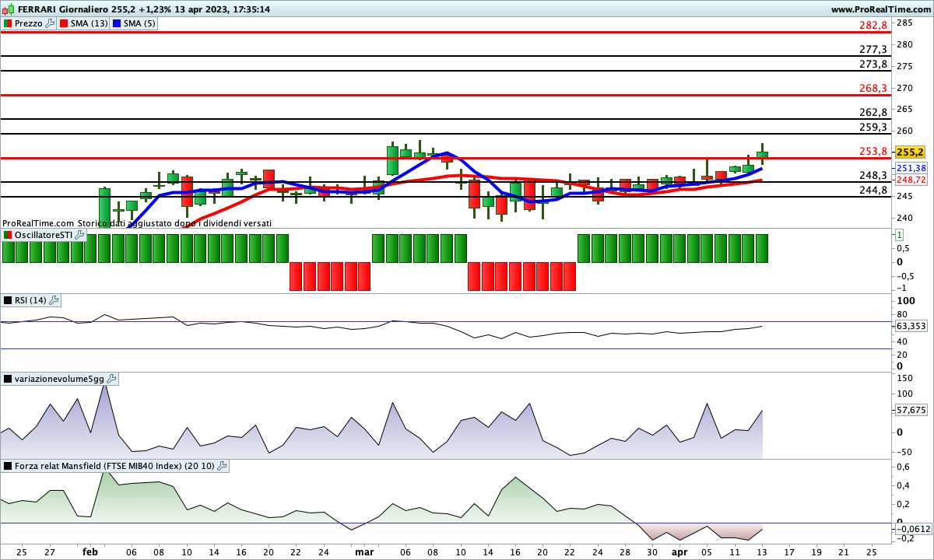Open Forza relat Mansfield wrench settings

[222, 466]
